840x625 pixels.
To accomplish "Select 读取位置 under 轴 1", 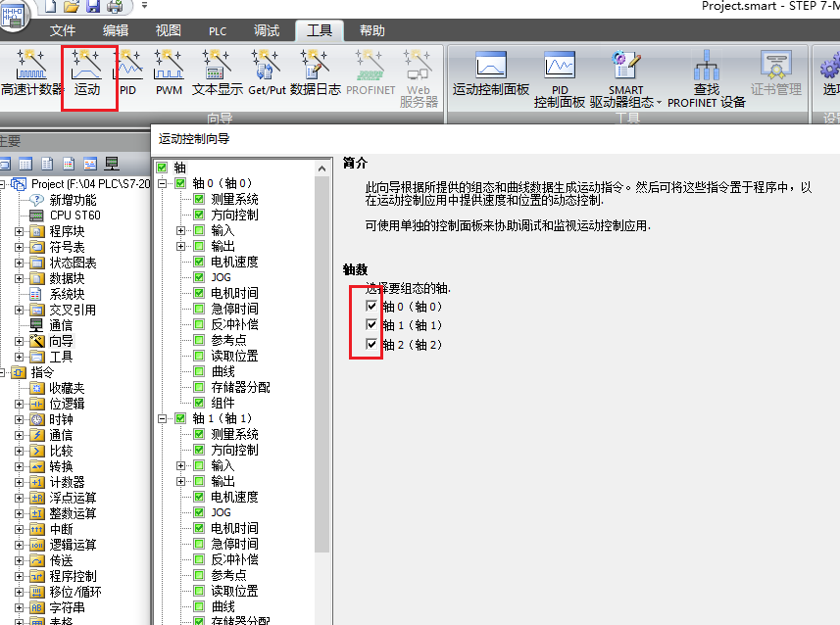I will tap(234, 591).
